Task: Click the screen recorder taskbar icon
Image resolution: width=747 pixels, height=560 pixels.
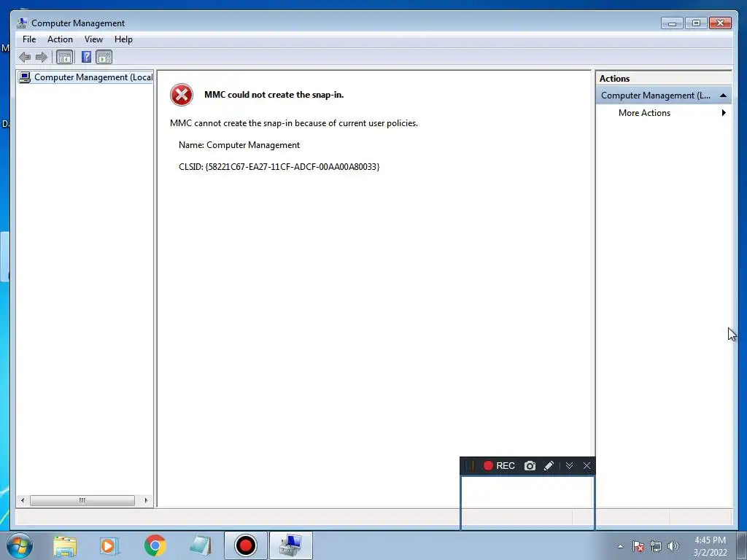Action: point(246,545)
